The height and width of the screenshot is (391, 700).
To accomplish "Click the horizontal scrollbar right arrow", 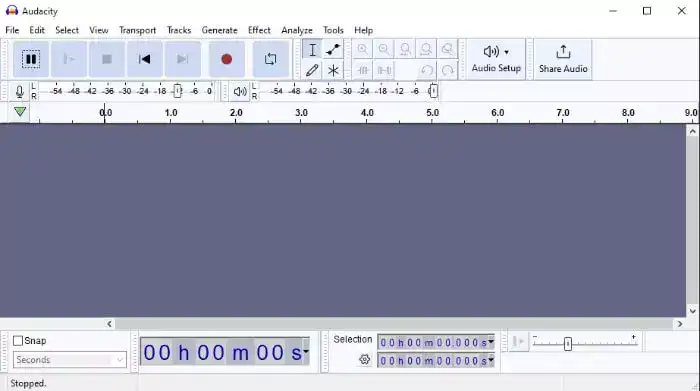I will [x=680, y=324].
